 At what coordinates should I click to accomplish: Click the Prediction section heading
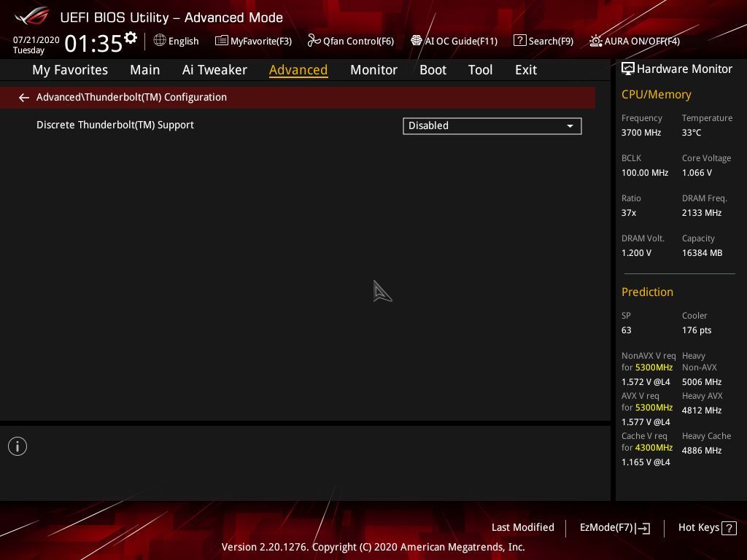(647, 292)
